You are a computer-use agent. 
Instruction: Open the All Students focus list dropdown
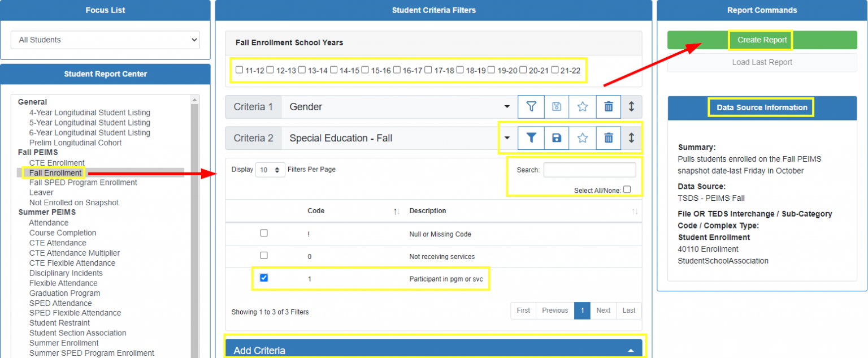(105, 40)
